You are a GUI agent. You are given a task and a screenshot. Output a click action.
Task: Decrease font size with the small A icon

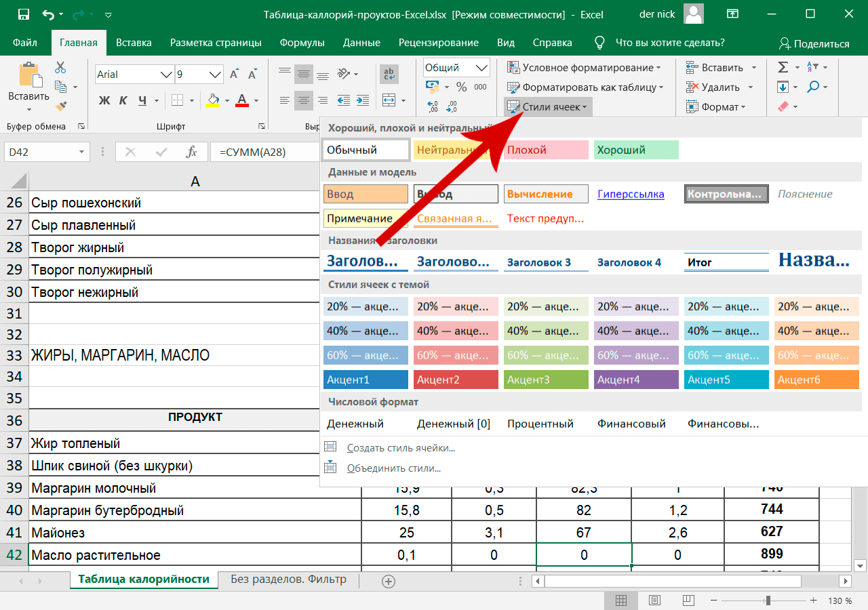253,75
